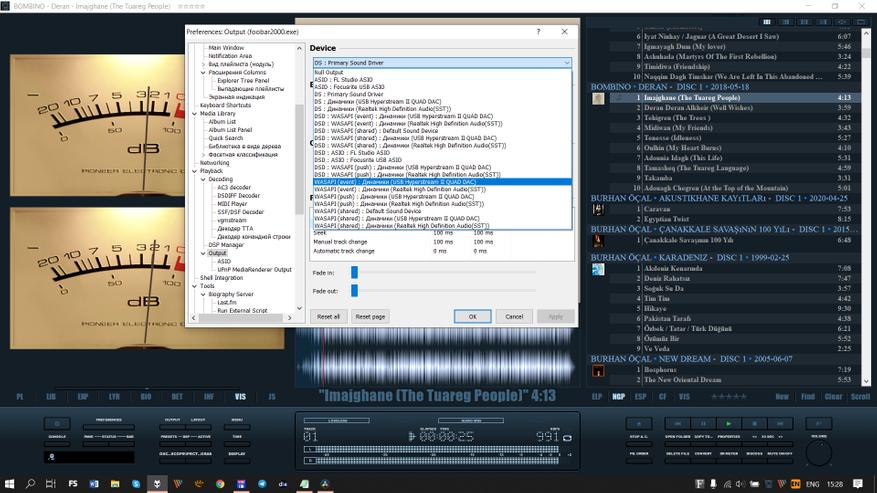Select 'WASAPI (shared) : Default Sound Device'
877x493 pixels.
coord(442,212)
